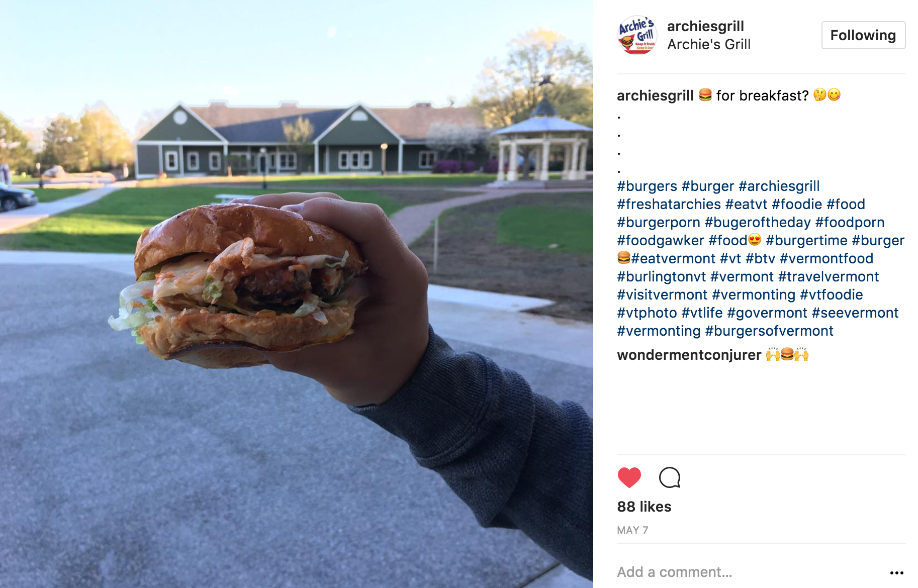This screenshot has width=918, height=588.
Task: Open the #foodgawker hashtag
Action: 661,240
